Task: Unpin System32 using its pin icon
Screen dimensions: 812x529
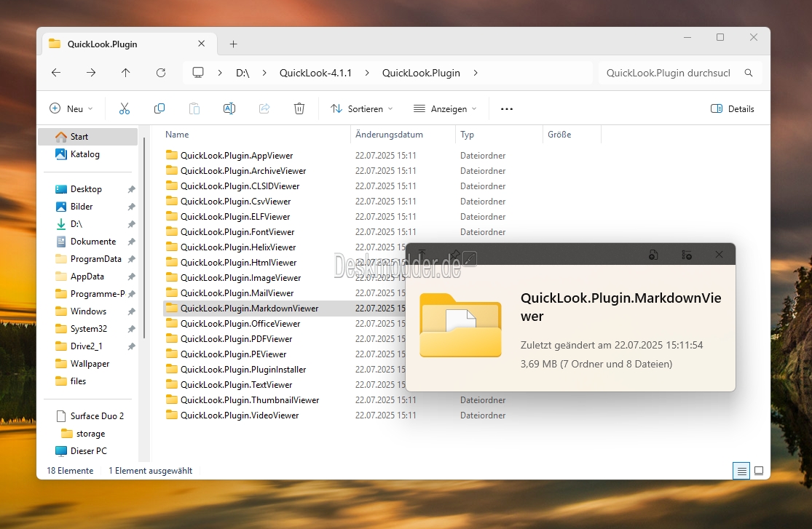Action: pyautogui.click(x=132, y=329)
